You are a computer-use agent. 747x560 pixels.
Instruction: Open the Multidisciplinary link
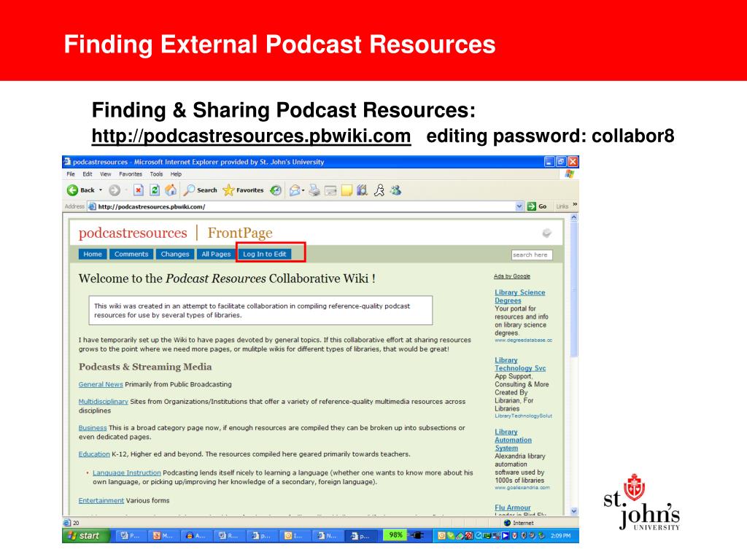click(104, 402)
